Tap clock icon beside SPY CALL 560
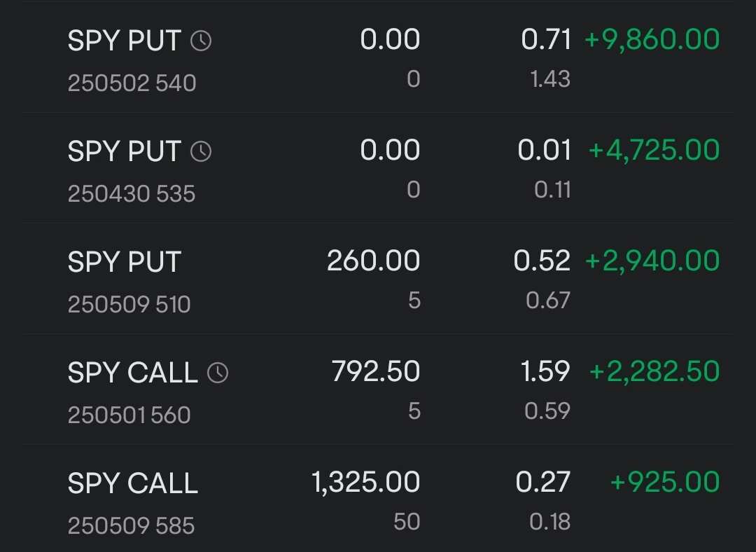The image size is (756, 552). point(218,373)
